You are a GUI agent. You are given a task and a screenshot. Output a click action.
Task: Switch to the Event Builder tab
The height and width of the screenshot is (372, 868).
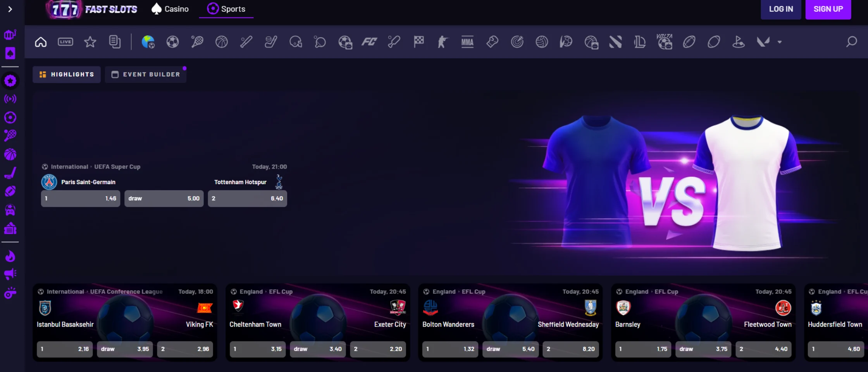click(x=146, y=74)
